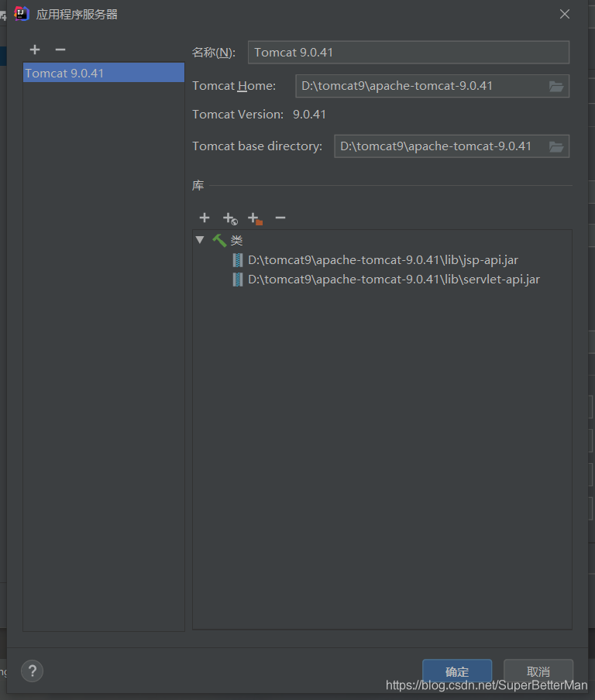Select the 类 classes node
Image resolution: width=595 pixels, height=700 pixels.
coord(236,241)
